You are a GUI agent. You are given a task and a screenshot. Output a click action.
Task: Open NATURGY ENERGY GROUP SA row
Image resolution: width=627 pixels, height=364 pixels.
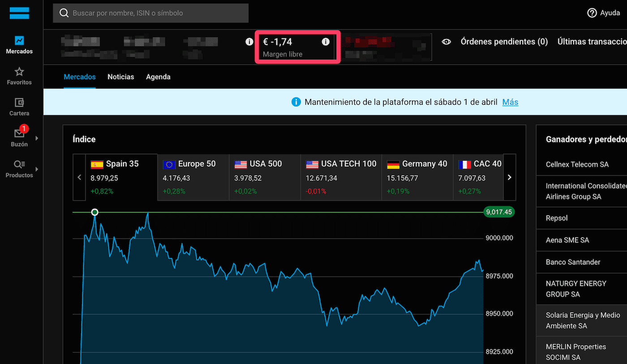[582, 289]
